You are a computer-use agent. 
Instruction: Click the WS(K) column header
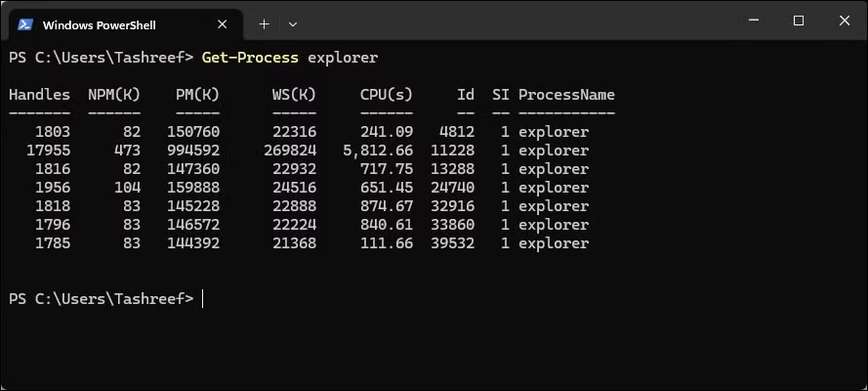click(x=294, y=95)
